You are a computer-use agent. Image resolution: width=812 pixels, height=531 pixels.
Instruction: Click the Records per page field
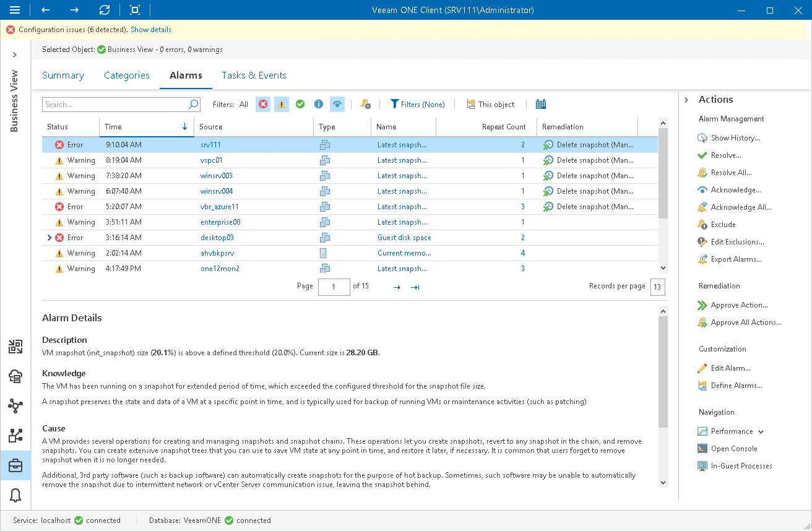658,287
